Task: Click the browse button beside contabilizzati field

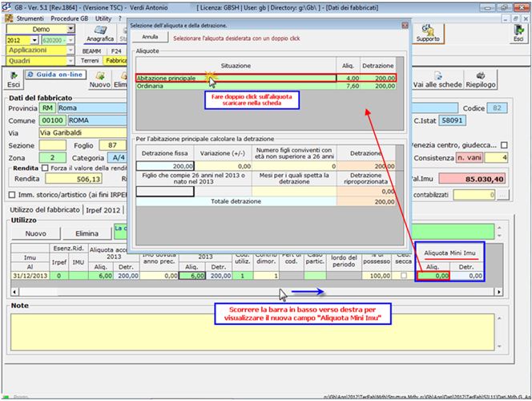Action: pyautogui.click(x=503, y=195)
